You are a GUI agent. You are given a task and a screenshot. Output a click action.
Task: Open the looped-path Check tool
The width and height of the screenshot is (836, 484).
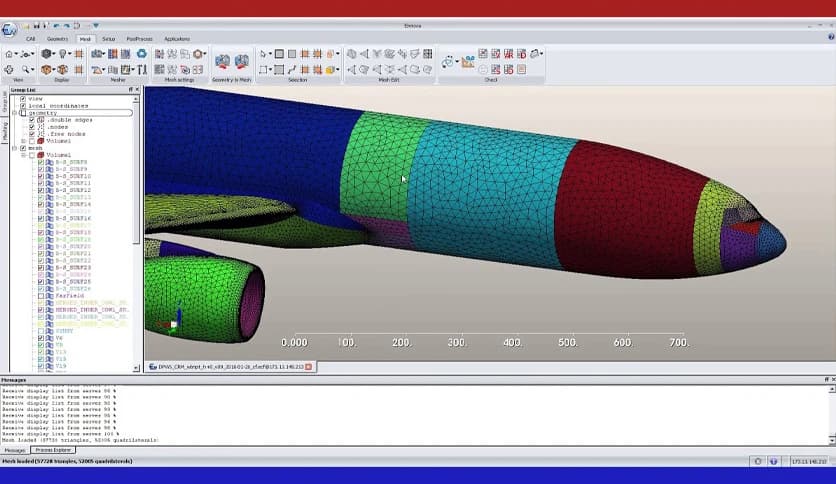448,62
